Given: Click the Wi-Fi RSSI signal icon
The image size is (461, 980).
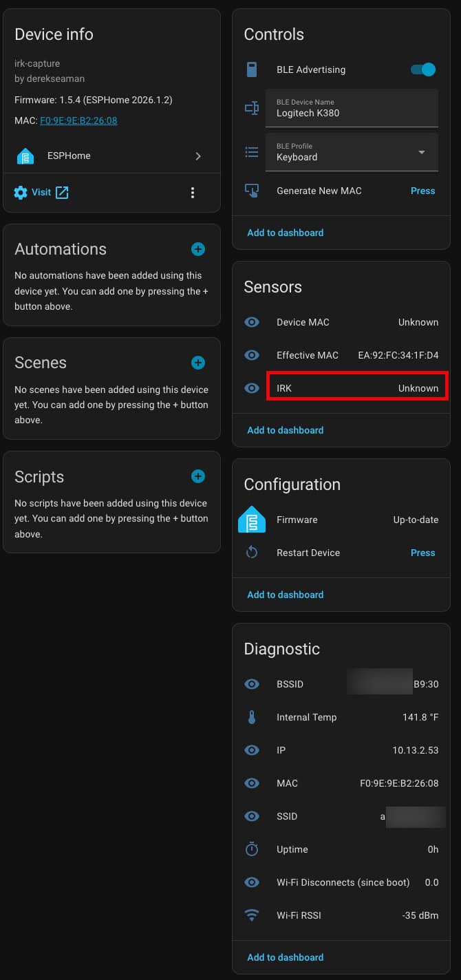Looking at the screenshot, I should [252, 915].
